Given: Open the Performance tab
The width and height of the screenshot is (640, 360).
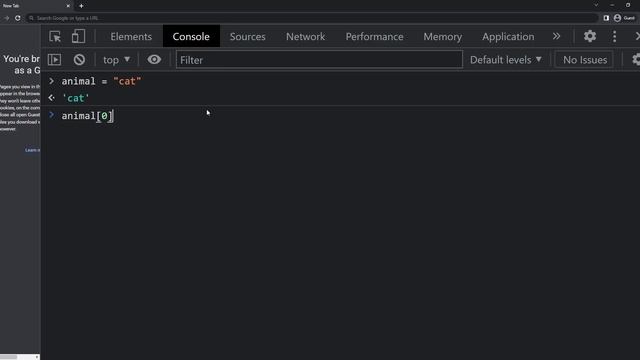Looking at the screenshot, I should [x=374, y=36].
